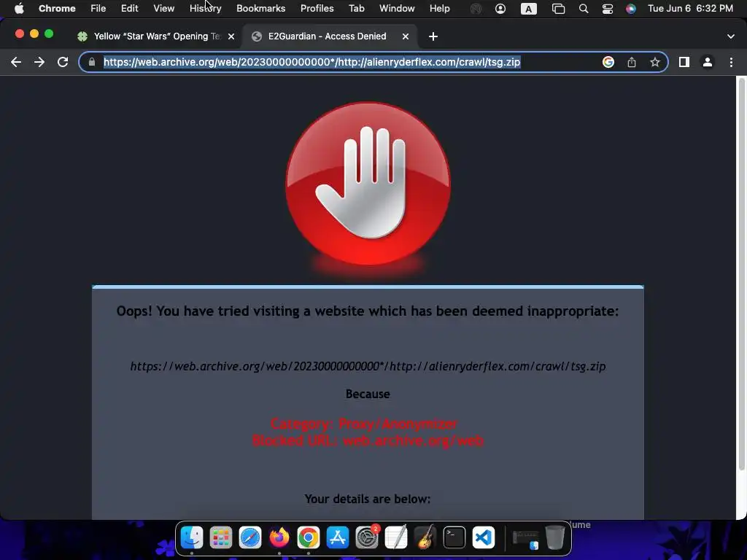Open the Chrome application menu
Image resolution: width=747 pixels, height=560 pixels.
pyautogui.click(x=57, y=8)
